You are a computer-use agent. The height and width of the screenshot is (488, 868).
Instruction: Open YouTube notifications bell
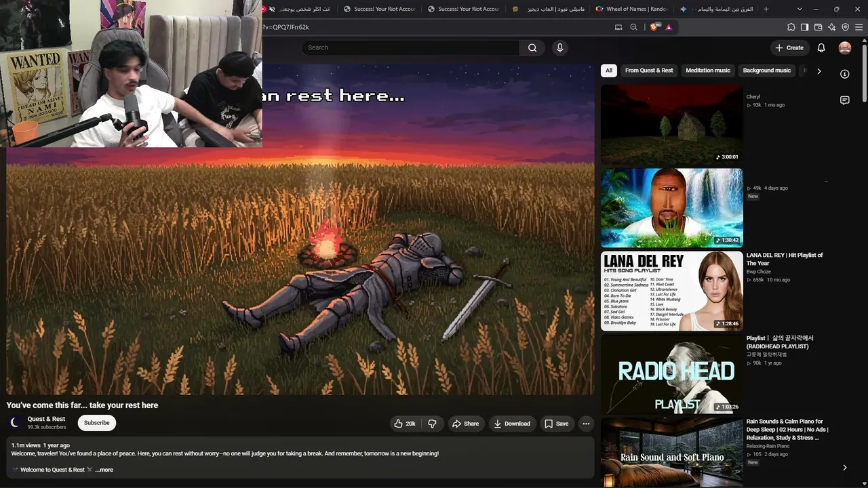(821, 47)
